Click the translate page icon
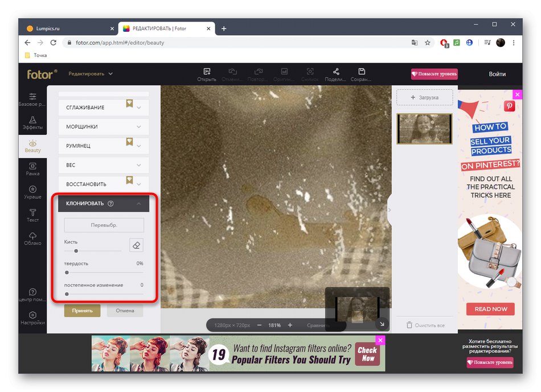The height and width of the screenshot is (392, 541). tap(415, 43)
